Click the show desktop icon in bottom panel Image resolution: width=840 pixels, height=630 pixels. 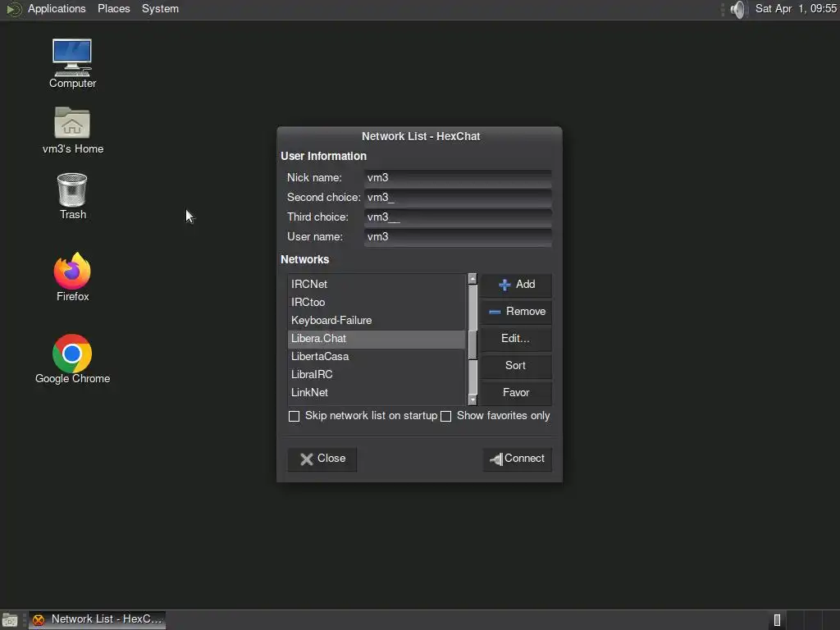point(10,620)
